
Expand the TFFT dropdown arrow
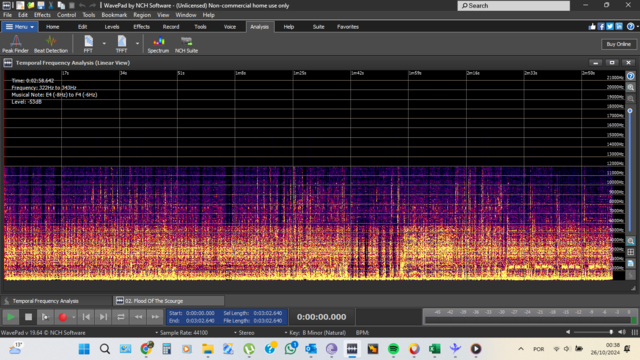pyautogui.click(x=138, y=43)
